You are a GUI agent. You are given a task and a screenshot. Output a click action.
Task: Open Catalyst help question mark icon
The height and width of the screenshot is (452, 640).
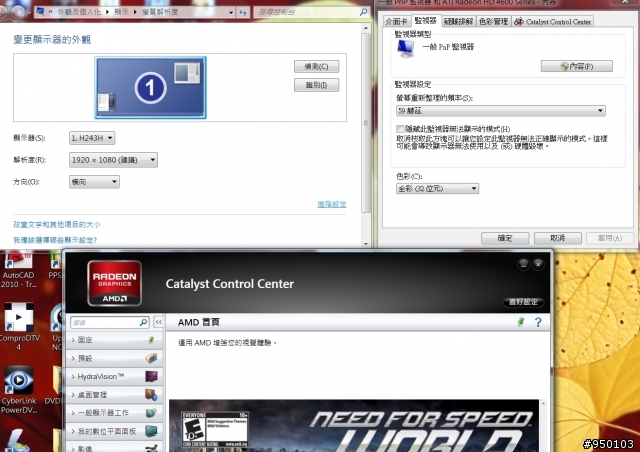(x=538, y=322)
